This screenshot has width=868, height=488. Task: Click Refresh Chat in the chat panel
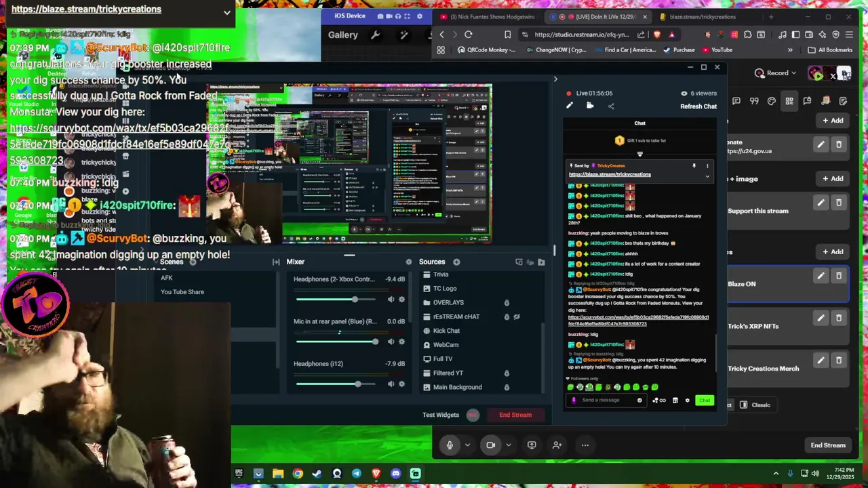coord(698,106)
